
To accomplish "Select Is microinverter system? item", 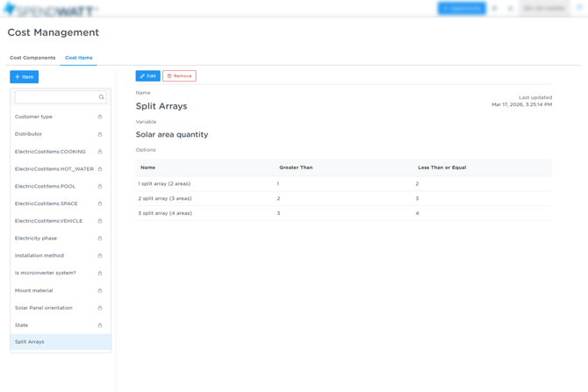I will (46, 273).
